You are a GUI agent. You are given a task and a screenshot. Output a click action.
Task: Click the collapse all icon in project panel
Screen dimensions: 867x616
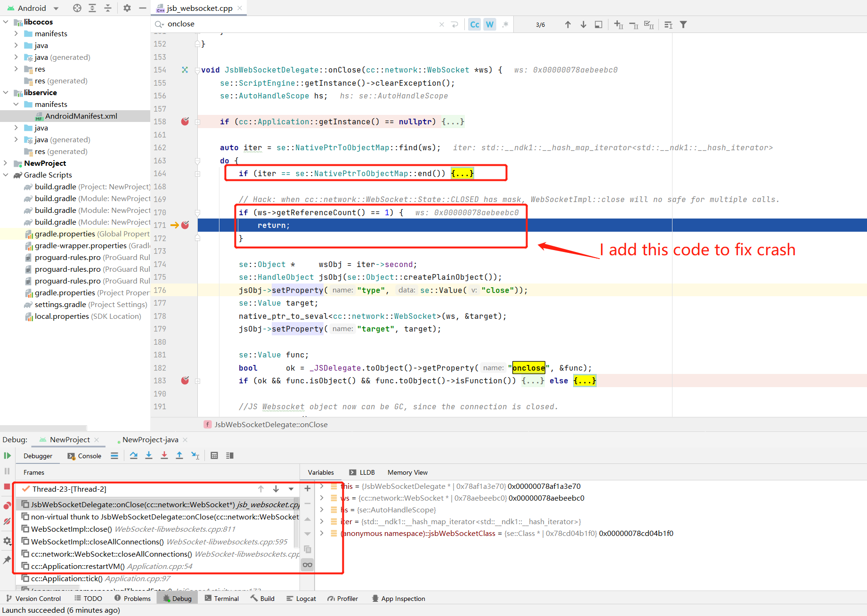point(108,8)
